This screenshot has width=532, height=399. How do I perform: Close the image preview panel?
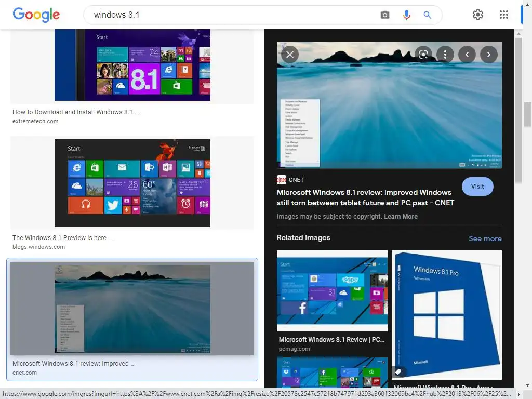[290, 55]
